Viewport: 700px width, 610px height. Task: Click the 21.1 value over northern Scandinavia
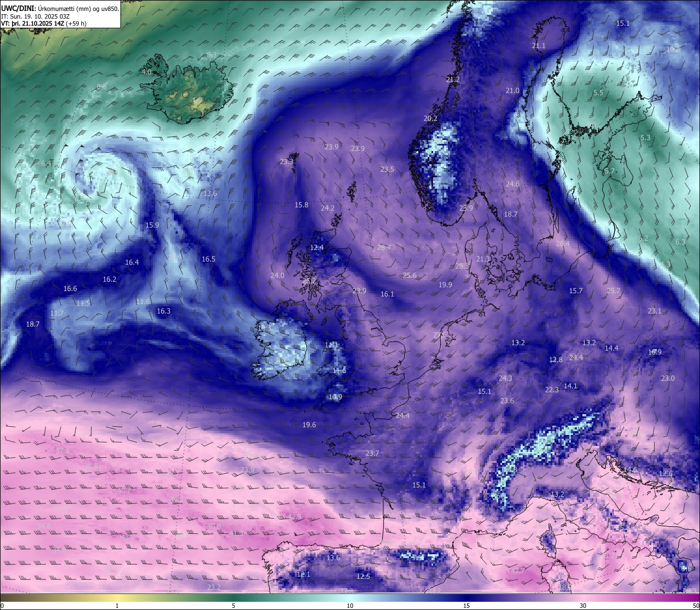pos(539,46)
